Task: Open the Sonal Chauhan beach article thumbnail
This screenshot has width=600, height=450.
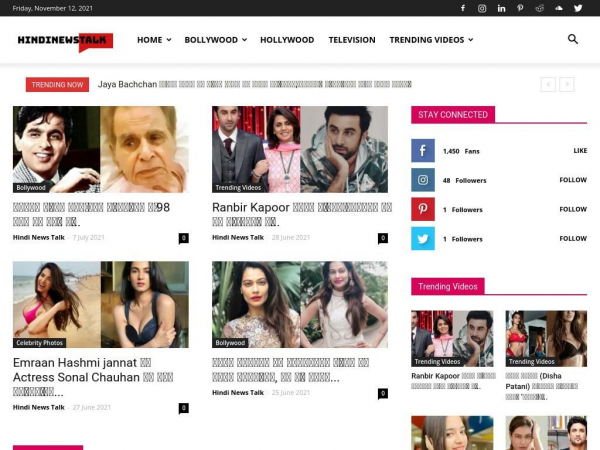Action: pyautogui.click(x=101, y=305)
